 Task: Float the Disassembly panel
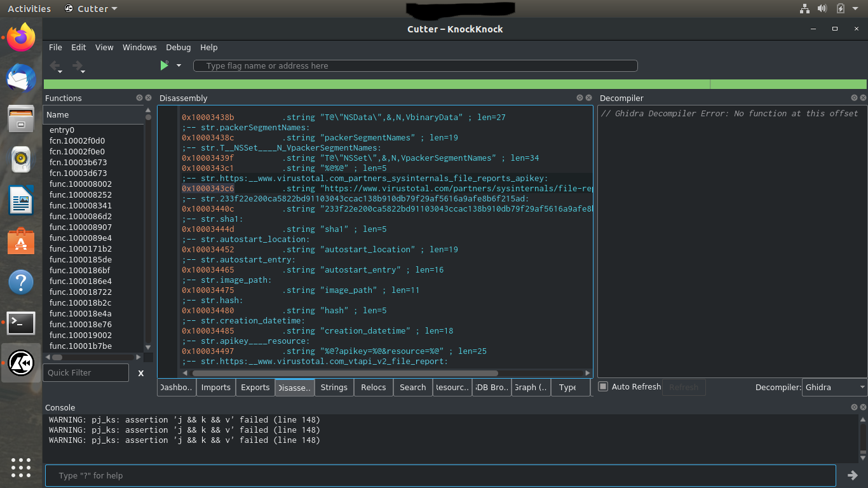[580, 98]
